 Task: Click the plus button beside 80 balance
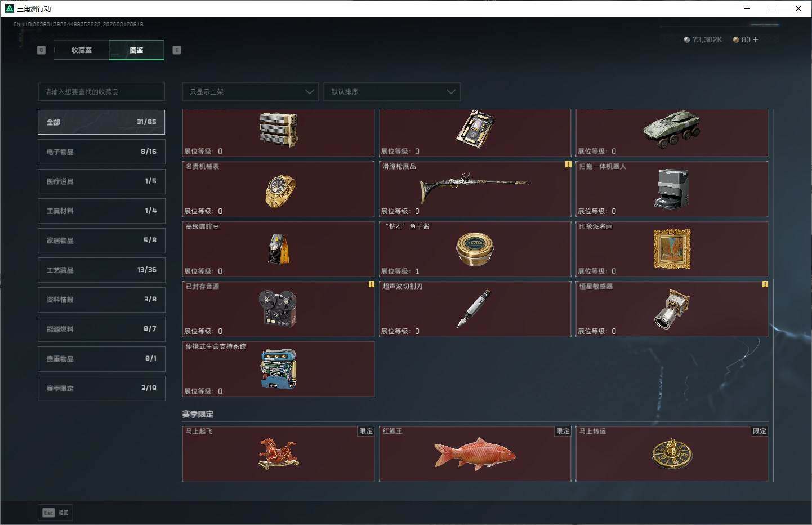click(x=755, y=40)
